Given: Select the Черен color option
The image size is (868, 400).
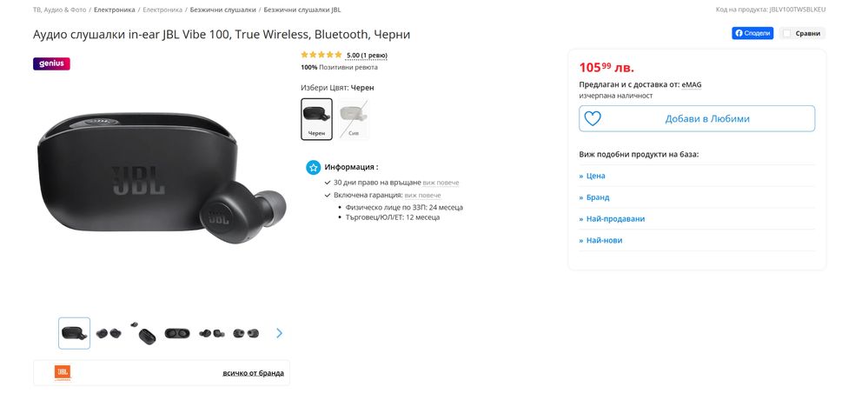Looking at the screenshot, I should click(316, 118).
